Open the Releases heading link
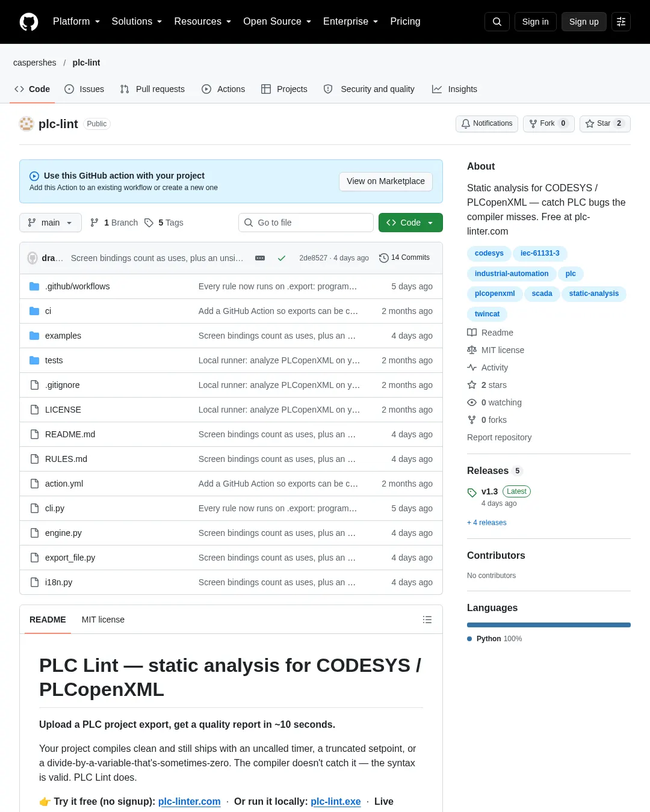This screenshot has width=650, height=812. point(495,470)
